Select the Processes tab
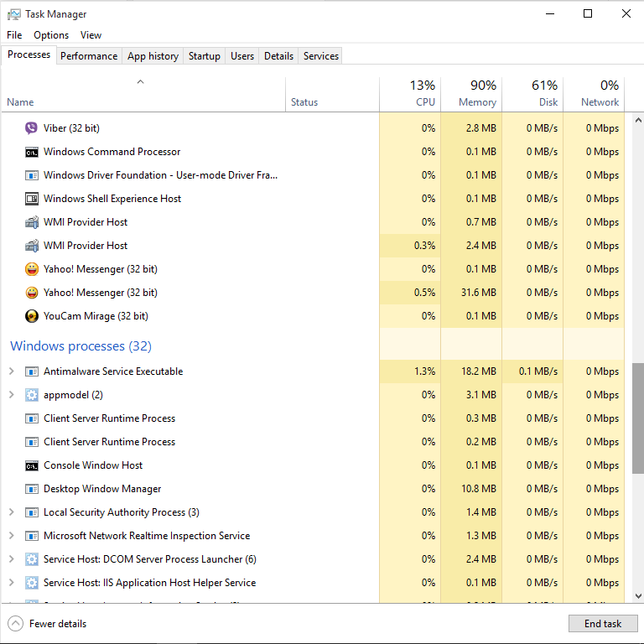The height and width of the screenshot is (644, 644). [29, 55]
